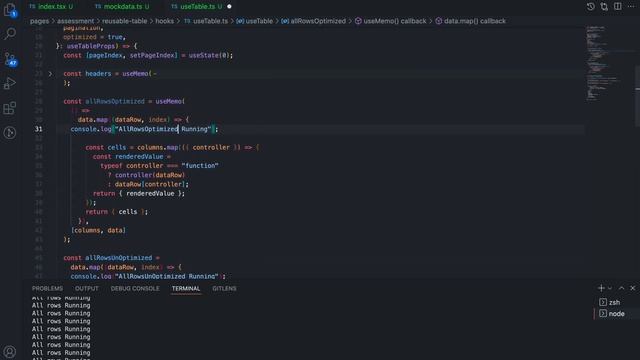The height and width of the screenshot is (360, 640).
Task: Click "AllRowsUnOptimized Running" string
Action: [x=167, y=276]
